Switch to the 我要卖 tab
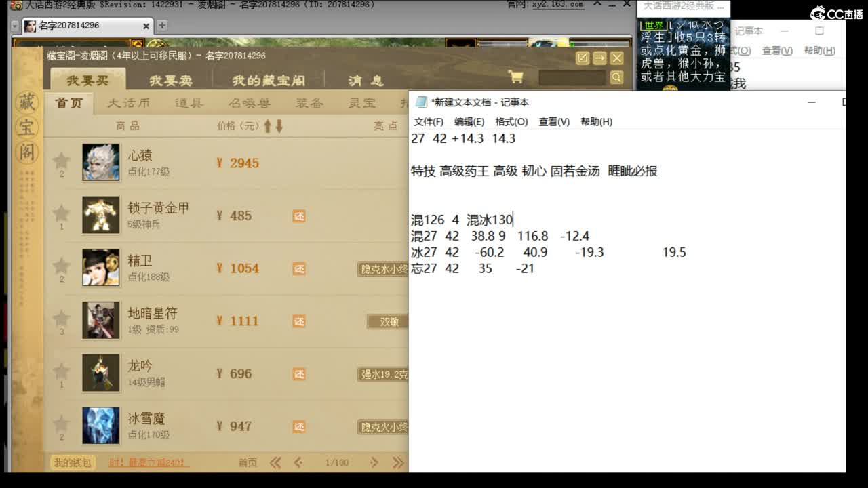Image resolution: width=868 pixels, height=488 pixels. (171, 80)
